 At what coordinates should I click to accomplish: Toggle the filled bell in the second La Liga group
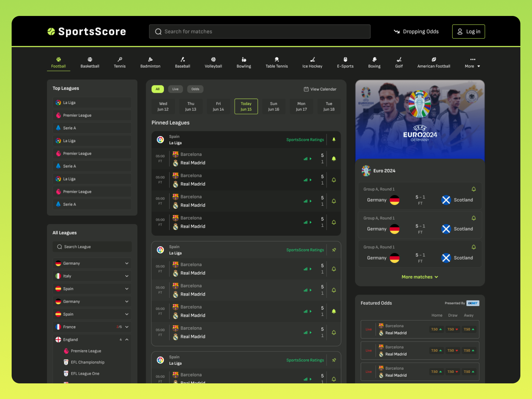[x=334, y=311]
